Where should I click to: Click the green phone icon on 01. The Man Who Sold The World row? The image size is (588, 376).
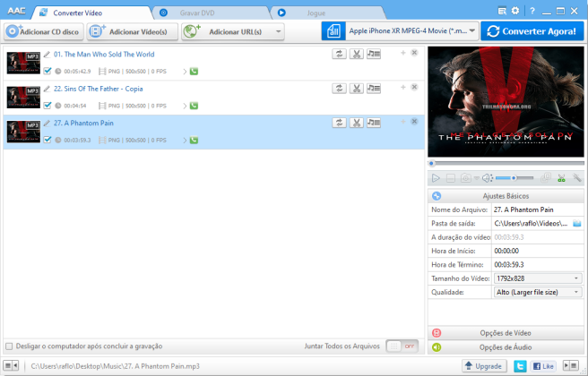[194, 71]
